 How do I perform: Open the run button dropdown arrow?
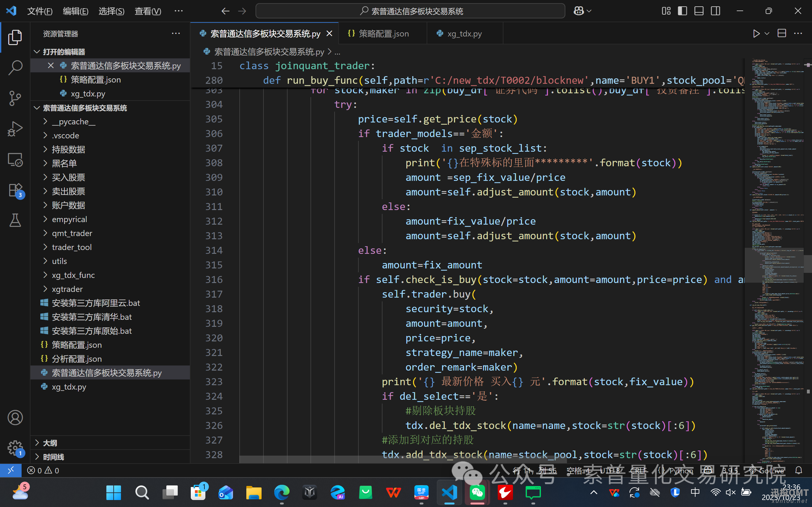coord(767,34)
